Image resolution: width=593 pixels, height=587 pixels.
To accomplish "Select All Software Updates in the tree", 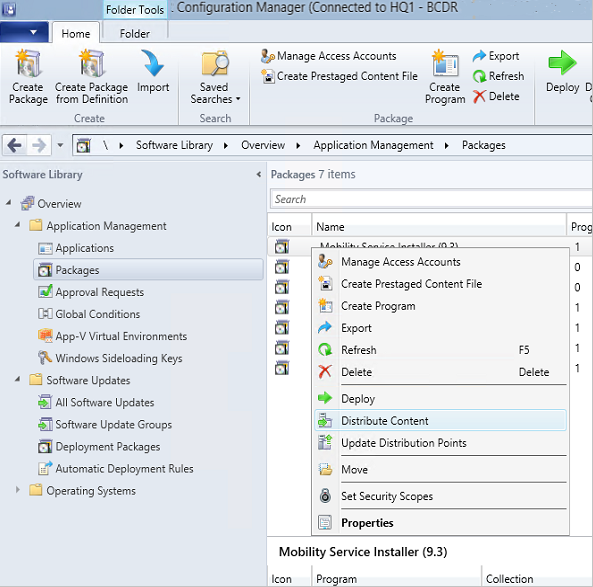I will click(105, 402).
